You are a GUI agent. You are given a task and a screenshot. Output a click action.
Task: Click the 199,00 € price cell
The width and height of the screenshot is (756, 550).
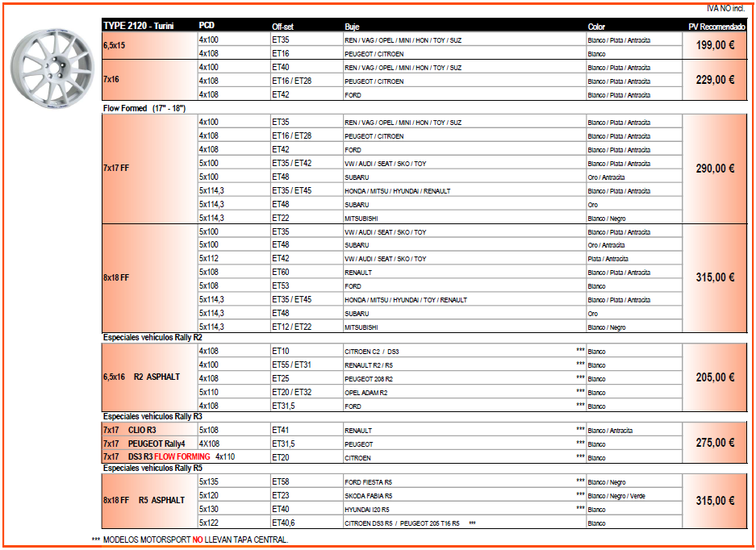pos(714,46)
